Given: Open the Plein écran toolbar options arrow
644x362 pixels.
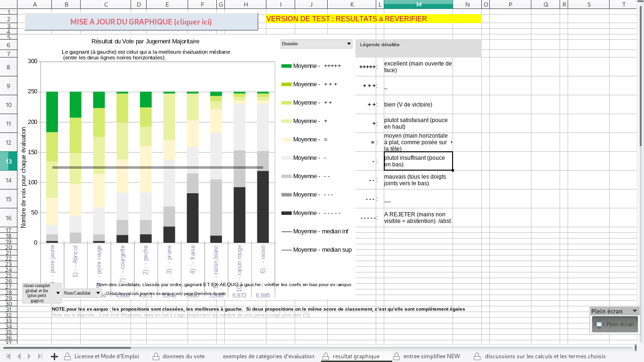Looking at the screenshot, I should click(x=635, y=311).
